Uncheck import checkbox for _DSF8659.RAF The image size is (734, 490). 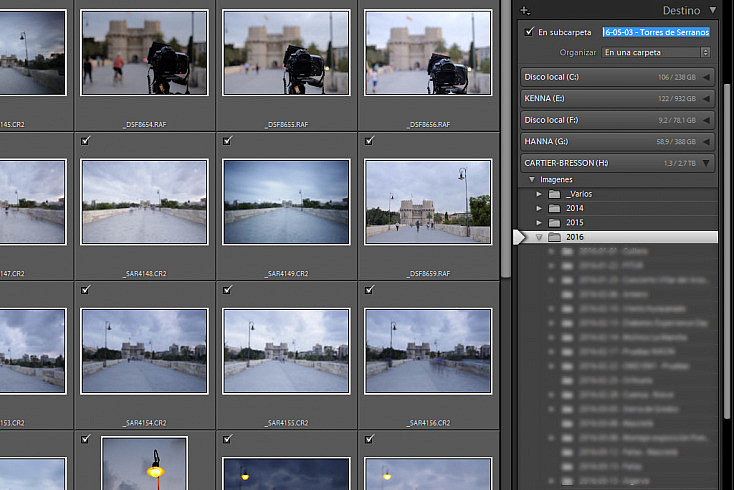point(369,140)
